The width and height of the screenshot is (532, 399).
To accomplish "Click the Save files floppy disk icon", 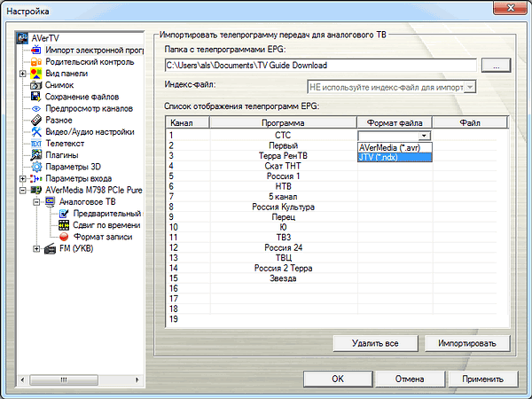I will click(36, 97).
